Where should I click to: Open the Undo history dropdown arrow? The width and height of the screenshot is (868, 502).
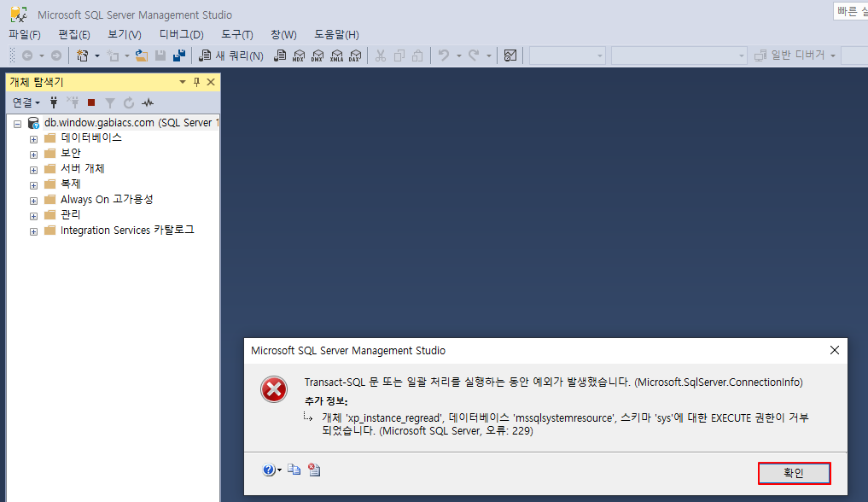[x=459, y=55]
